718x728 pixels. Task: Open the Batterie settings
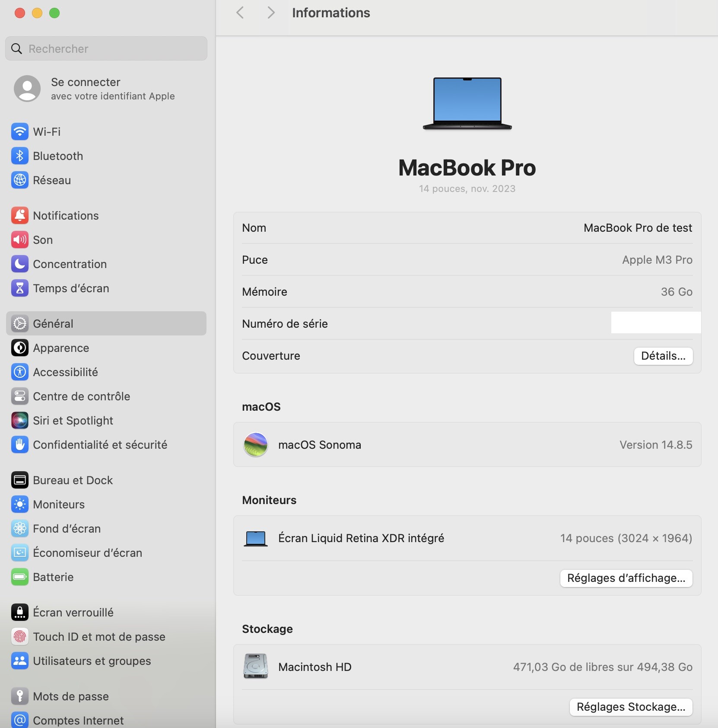[53, 577]
